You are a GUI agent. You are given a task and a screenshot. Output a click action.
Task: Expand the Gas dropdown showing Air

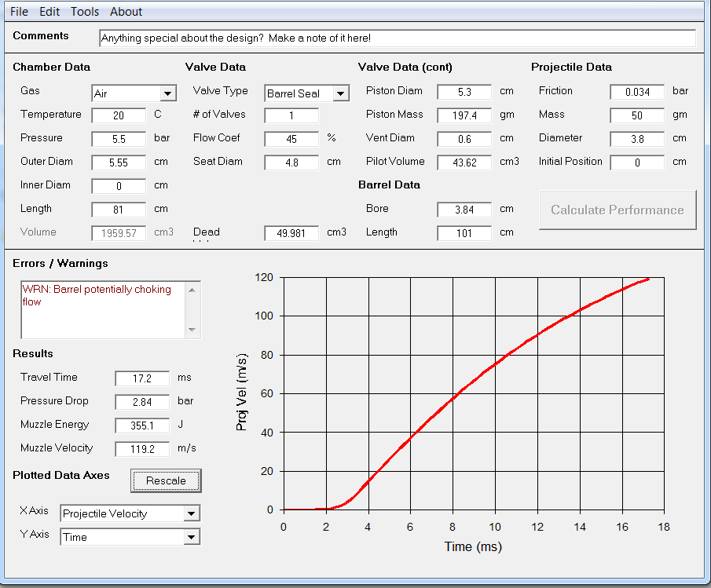(168, 93)
